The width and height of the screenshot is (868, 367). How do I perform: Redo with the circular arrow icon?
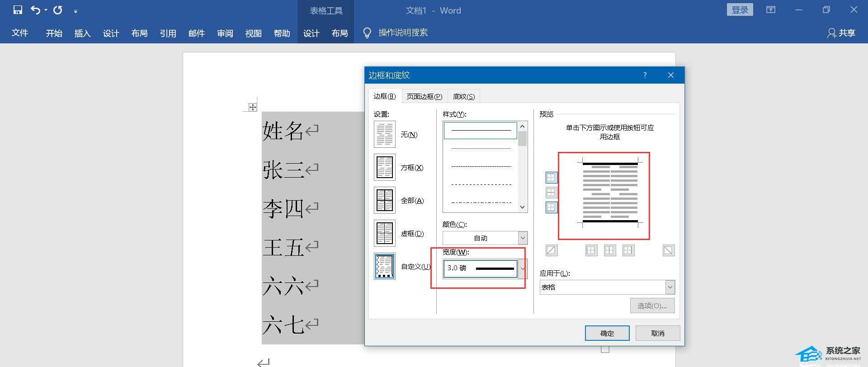click(x=58, y=10)
